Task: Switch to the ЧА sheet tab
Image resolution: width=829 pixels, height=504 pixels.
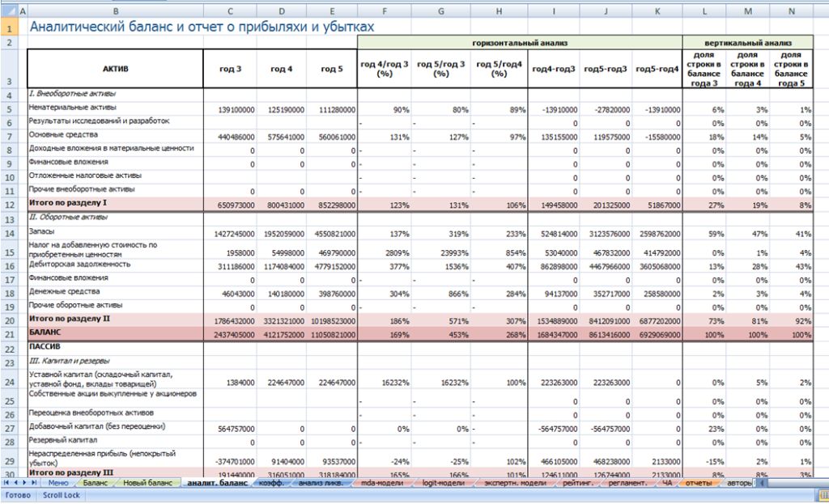Action: (x=667, y=482)
